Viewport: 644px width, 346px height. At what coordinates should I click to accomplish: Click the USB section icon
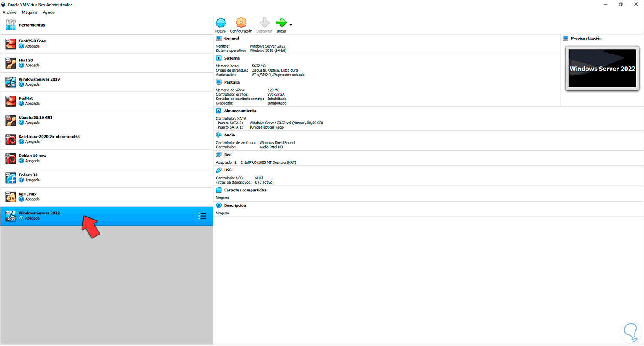coord(219,170)
